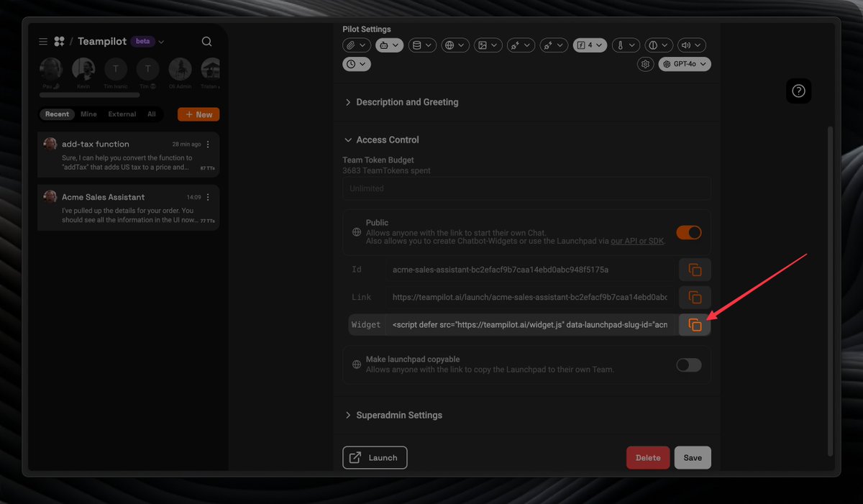
Task: Switch to the External chats tab
Action: [x=122, y=114]
